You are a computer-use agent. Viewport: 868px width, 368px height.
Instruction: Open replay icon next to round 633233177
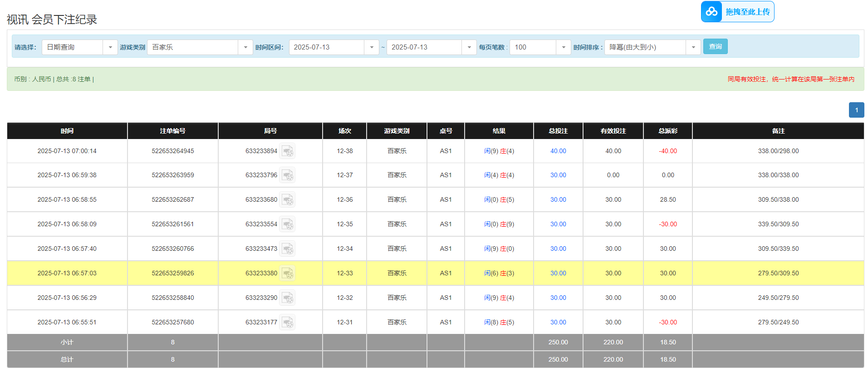point(287,323)
